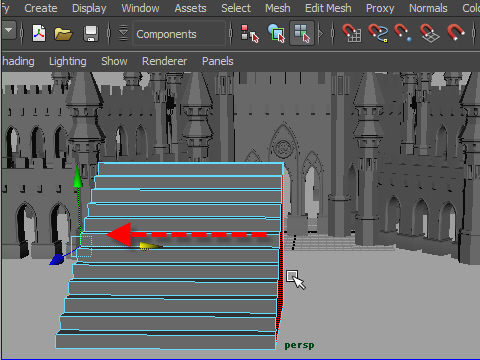Viewport: 480px width, 360px height.
Task: Click the persp camera label
Action: click(x=299, y=345)
